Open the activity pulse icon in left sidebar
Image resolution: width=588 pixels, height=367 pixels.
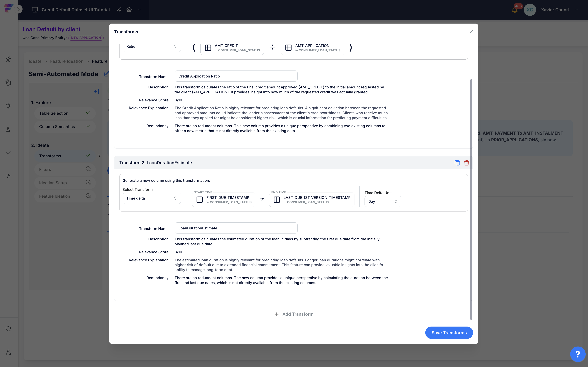coord(8,176)
